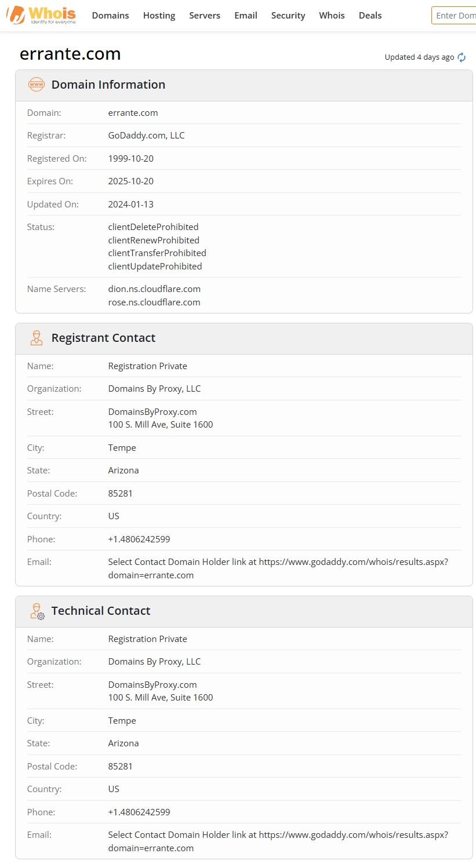476x868 pixels.
Task: Open the Domains menu
Action: tap(110, 16)
